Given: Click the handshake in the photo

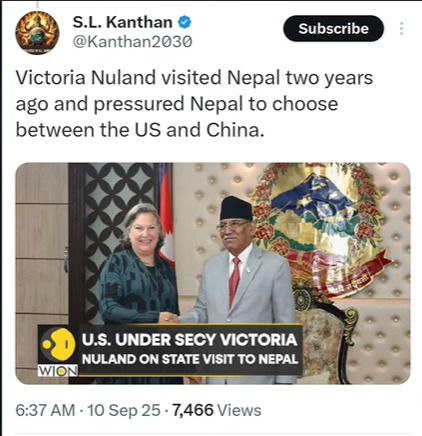Looking at the screenshot, I should (169, 317).
